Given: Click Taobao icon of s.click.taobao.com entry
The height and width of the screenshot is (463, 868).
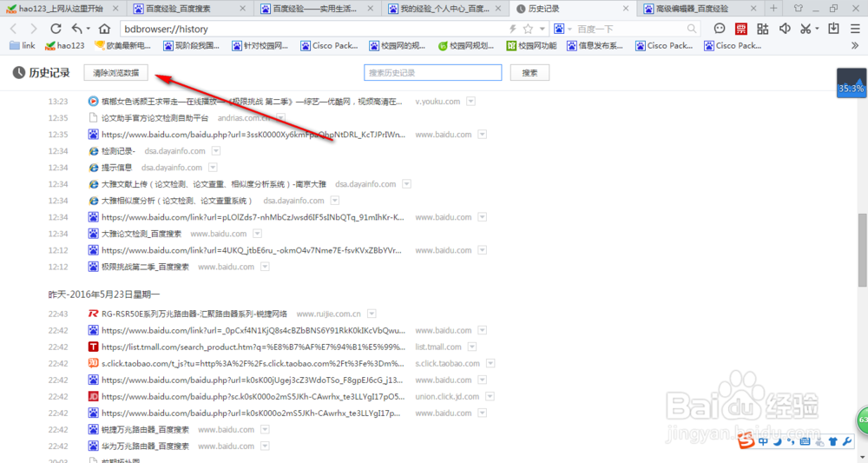Looking at the screenshot, I should pos(94,363).
